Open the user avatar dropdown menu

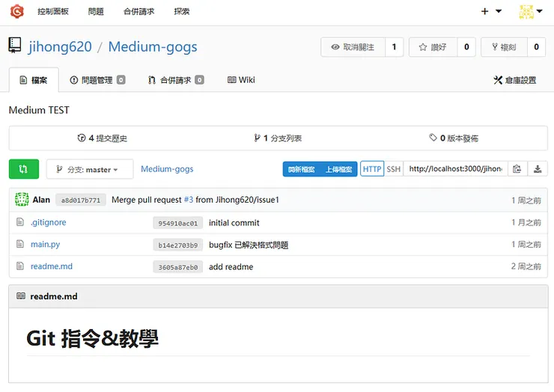coord(531,11)
